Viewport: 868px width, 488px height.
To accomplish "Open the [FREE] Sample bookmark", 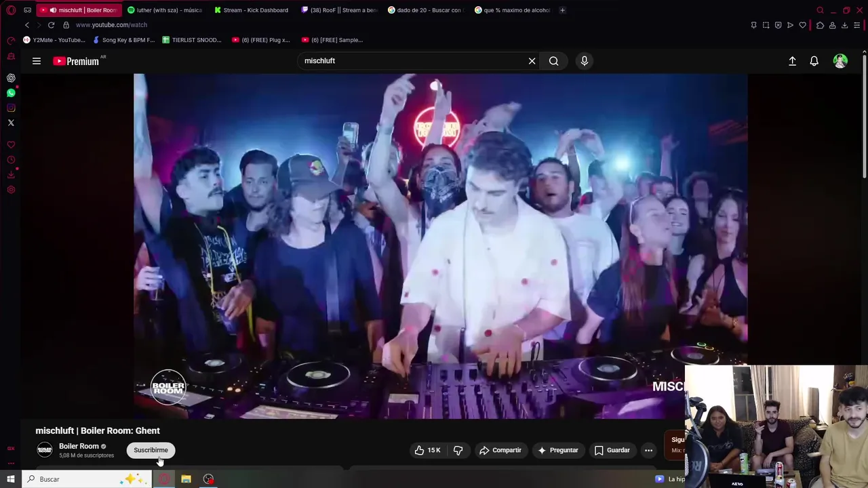I will click(332, 40).
